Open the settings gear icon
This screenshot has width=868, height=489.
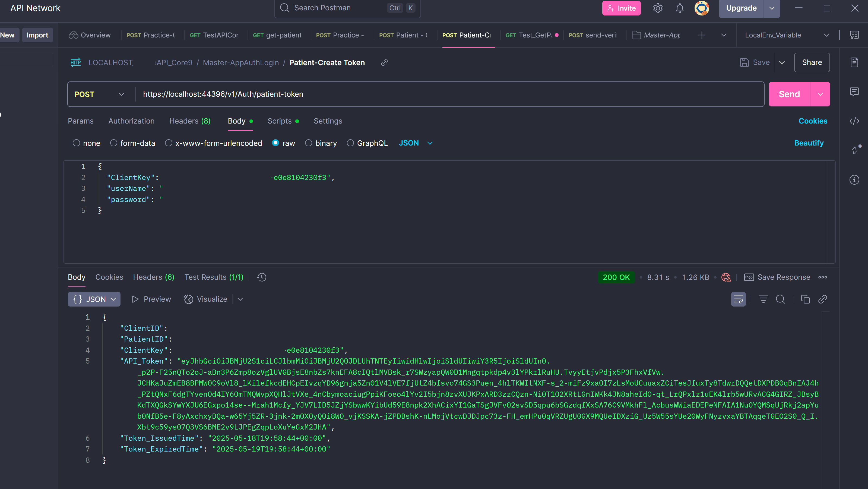[x=658, y=8]
